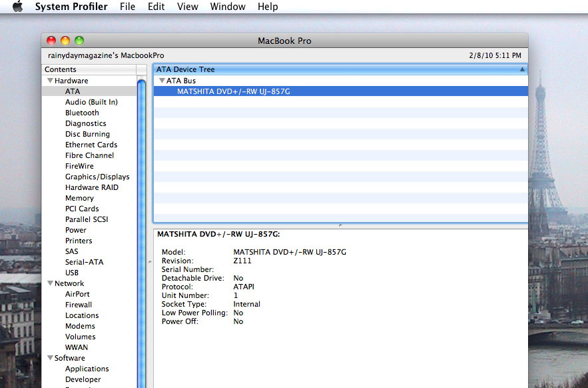Click the date 2/8/10 5:11 PM

(x=495, y=55)
